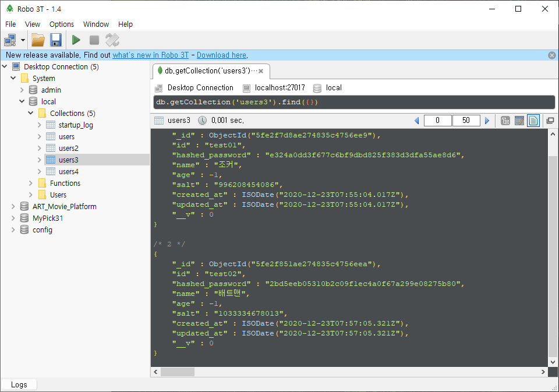Viewport: 559px width, 392px height.
Task: Switch results to tree view mode
Action: (x=505, y=121)
